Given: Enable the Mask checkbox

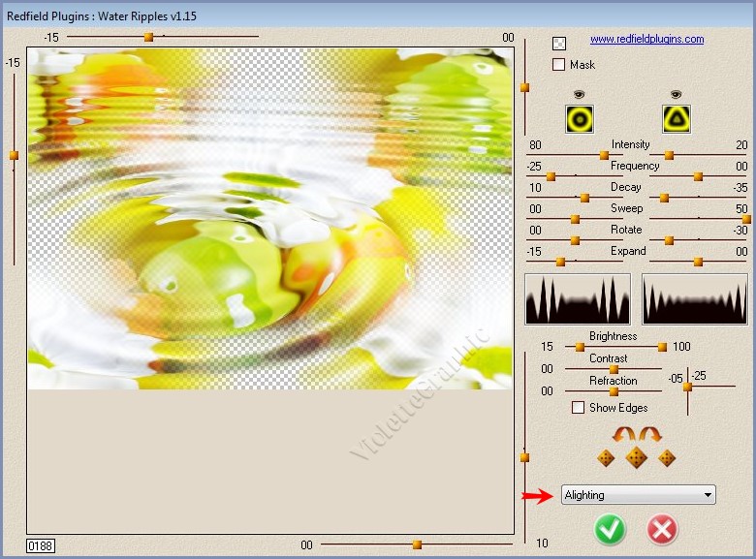Looking at the screenshot, I should tap(559, 65).
